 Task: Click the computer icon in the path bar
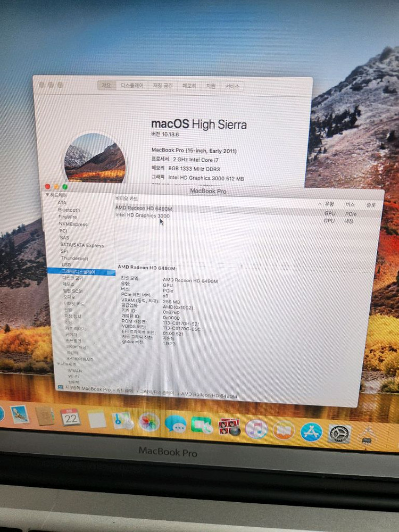tap(61, 387)
